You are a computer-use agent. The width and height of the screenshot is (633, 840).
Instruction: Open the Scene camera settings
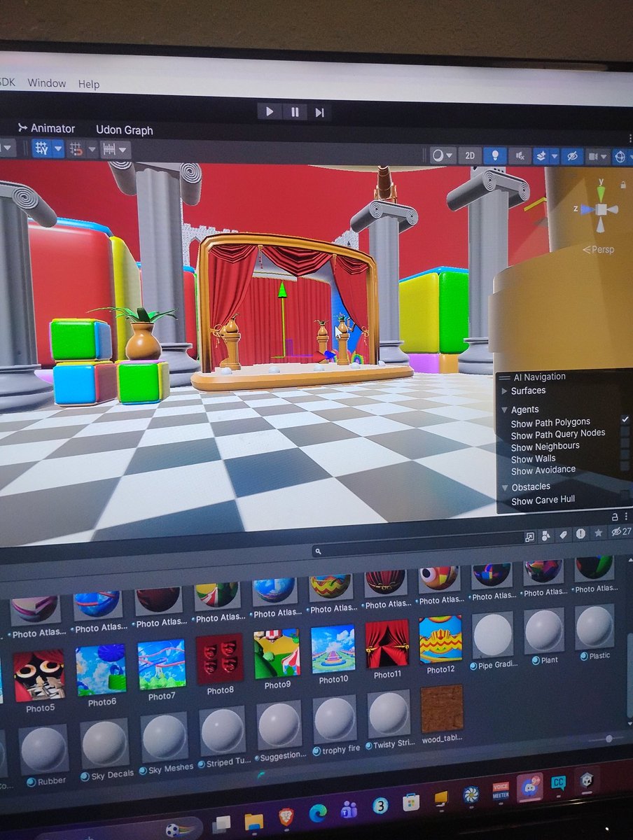click(597, 157)
